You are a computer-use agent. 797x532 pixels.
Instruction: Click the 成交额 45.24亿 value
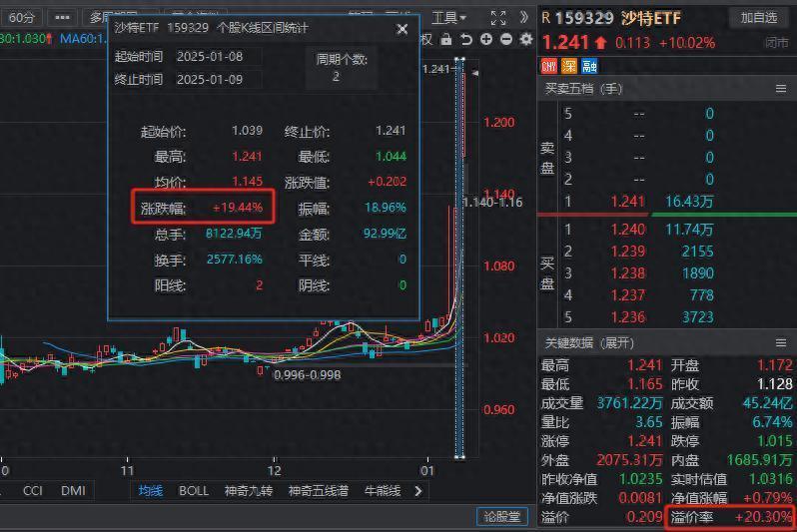767,403
